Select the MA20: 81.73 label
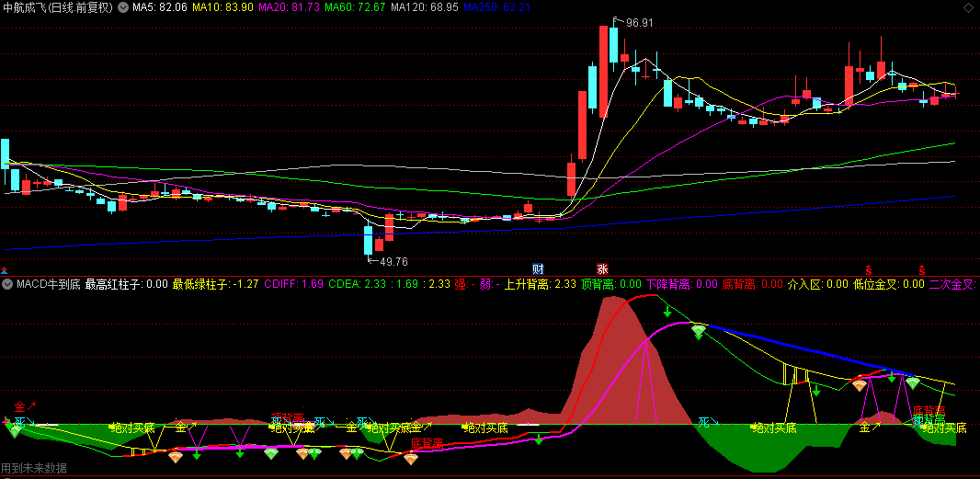The width and height of the screenshot is (980, 479). pyautogui.click(x=289, y=7)
